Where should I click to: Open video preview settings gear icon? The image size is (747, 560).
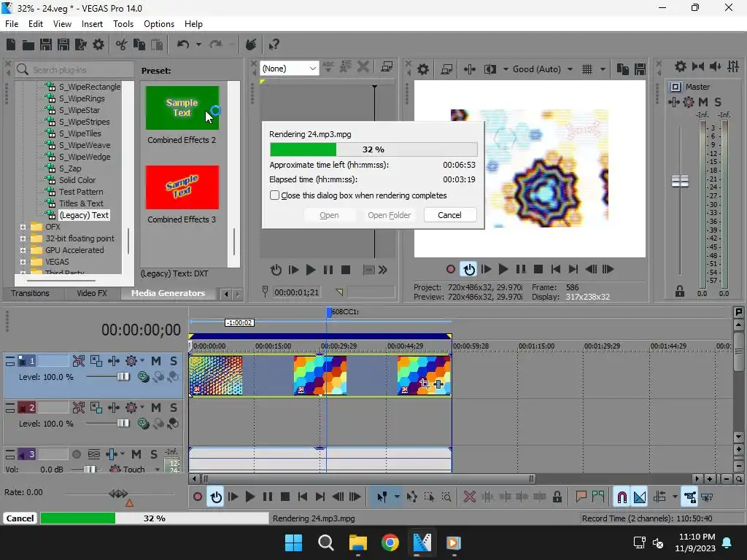tap(422, 69)
